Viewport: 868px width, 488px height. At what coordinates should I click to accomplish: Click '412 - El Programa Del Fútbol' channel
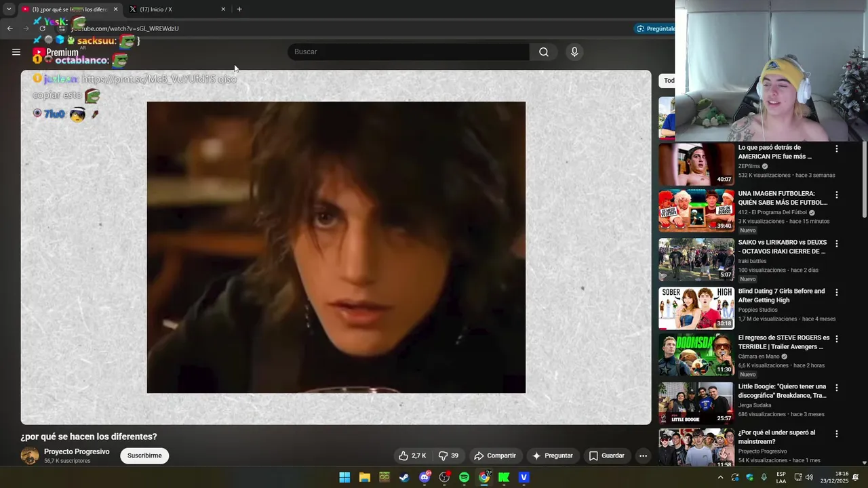pyautogui.click(x=772, y=212)
